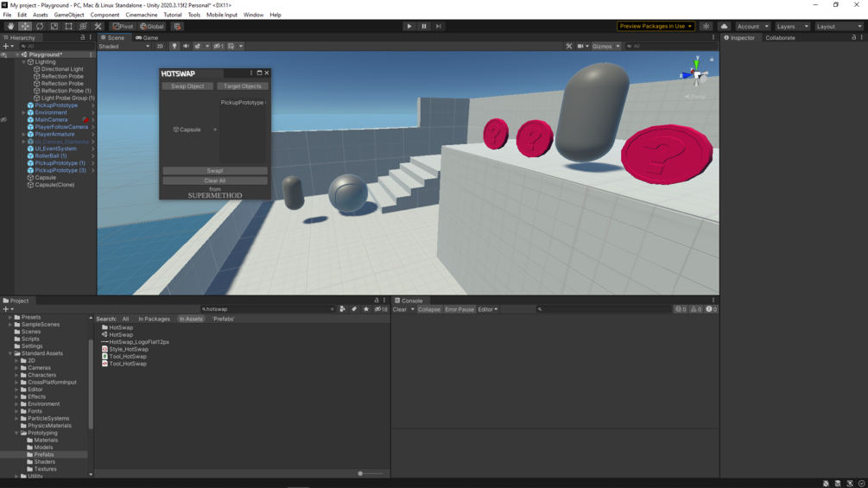The width and height of the screenshot is (868, 488).
Task: Switch to the Collaborate tab
Action: (780, 38)
